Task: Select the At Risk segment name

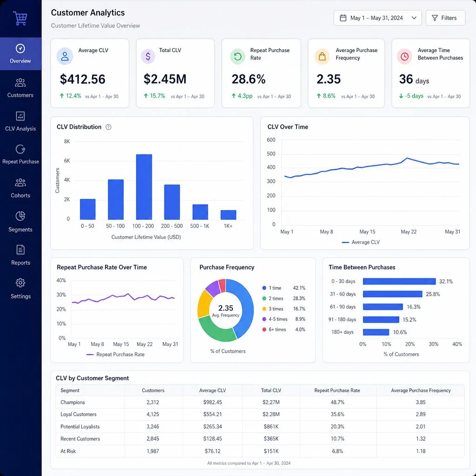Action: pos(68,451)
